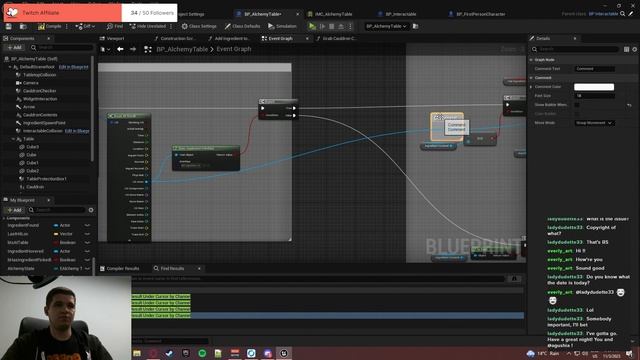The width and height of the screenshot is (640, 360).
Task: Click the debug object icon right of dropdown
Action: [416, 27]
